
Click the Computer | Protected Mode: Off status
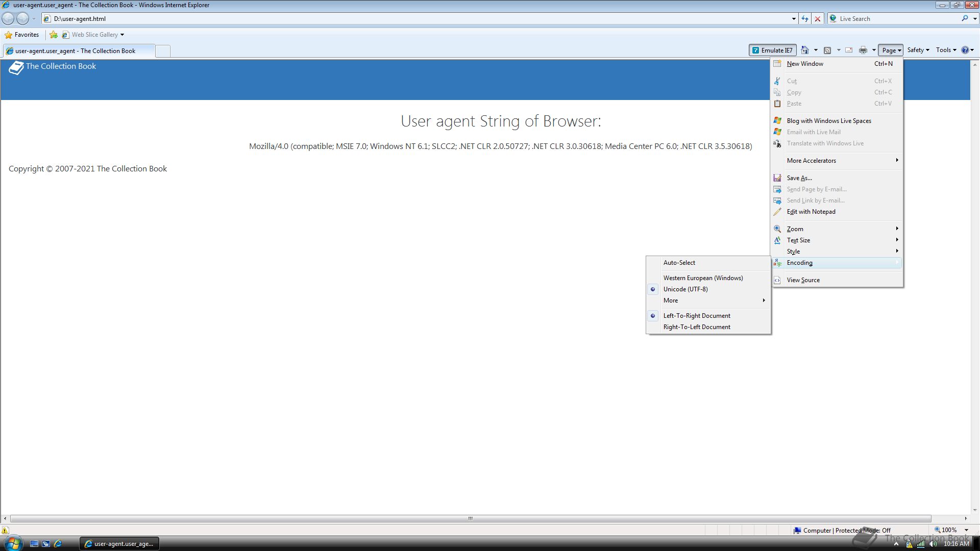pyautogui.click(x=842, y=531)
